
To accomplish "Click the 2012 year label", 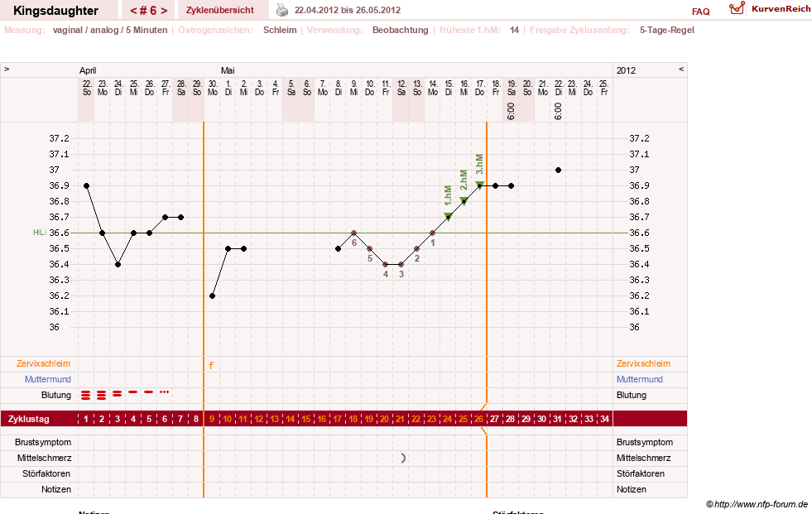I will [x=626, y=70].
